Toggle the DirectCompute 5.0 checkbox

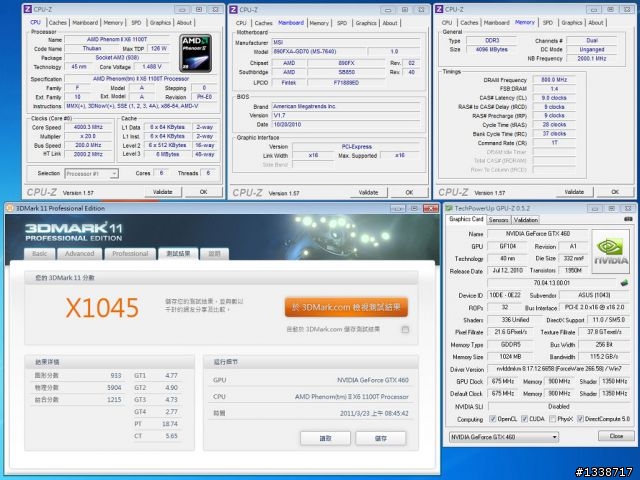point(580,419)
